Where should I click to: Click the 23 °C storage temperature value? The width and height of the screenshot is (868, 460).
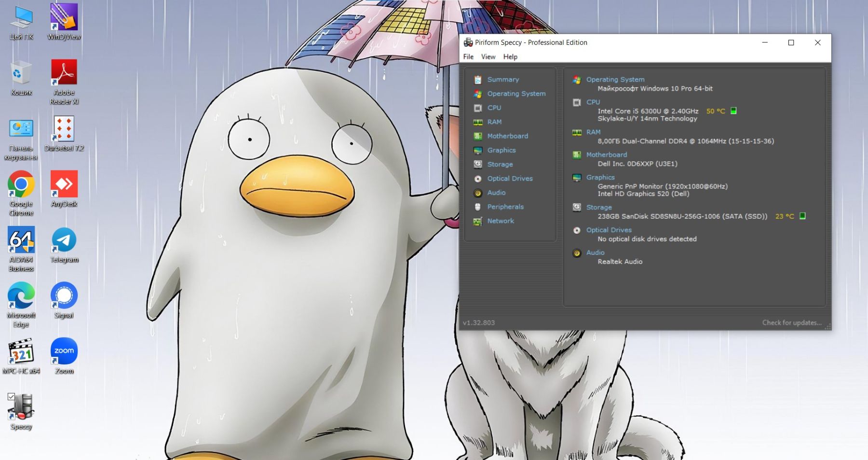coord(785,217)
